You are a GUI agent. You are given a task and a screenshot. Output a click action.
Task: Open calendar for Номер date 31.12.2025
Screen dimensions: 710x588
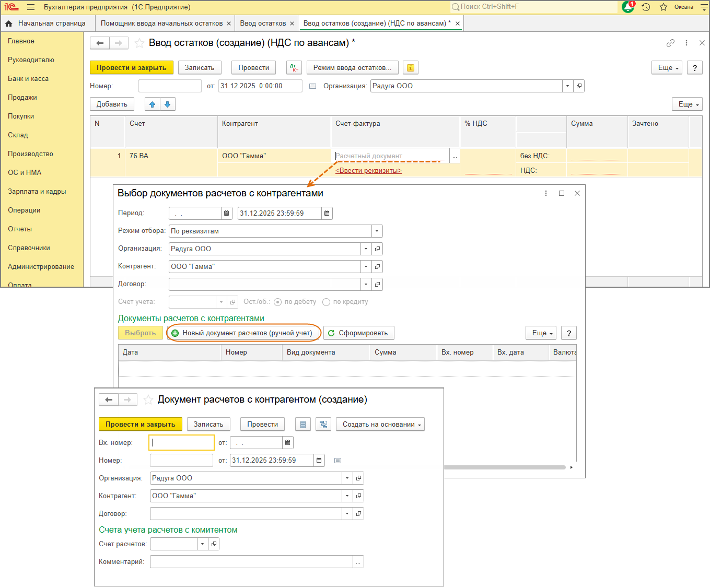coord(319,461)
